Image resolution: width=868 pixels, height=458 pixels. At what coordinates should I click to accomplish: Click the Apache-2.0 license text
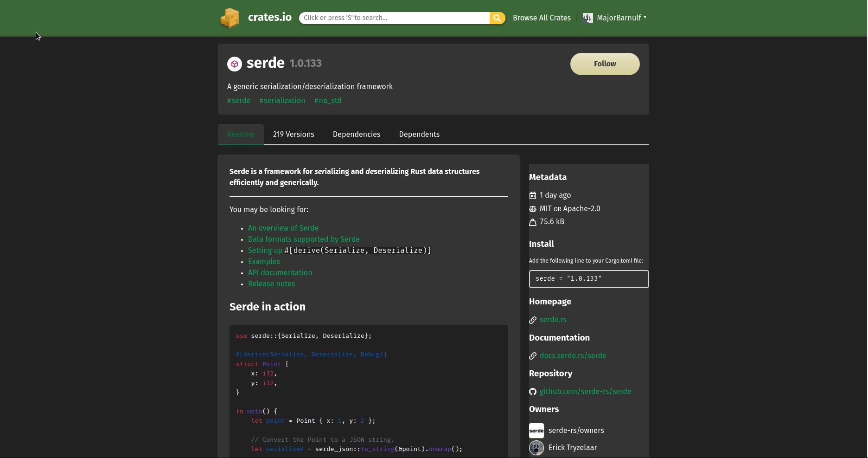[x=582, y=209]
